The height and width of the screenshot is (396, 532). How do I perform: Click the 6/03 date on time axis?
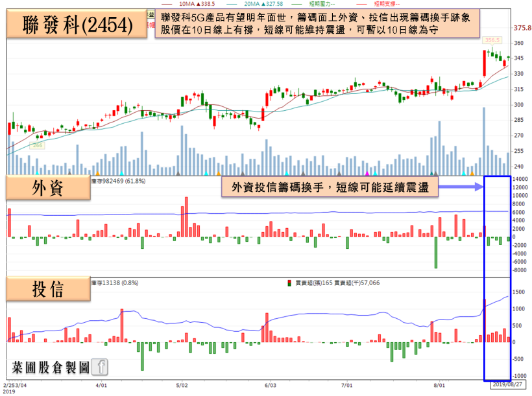point(271,386)
